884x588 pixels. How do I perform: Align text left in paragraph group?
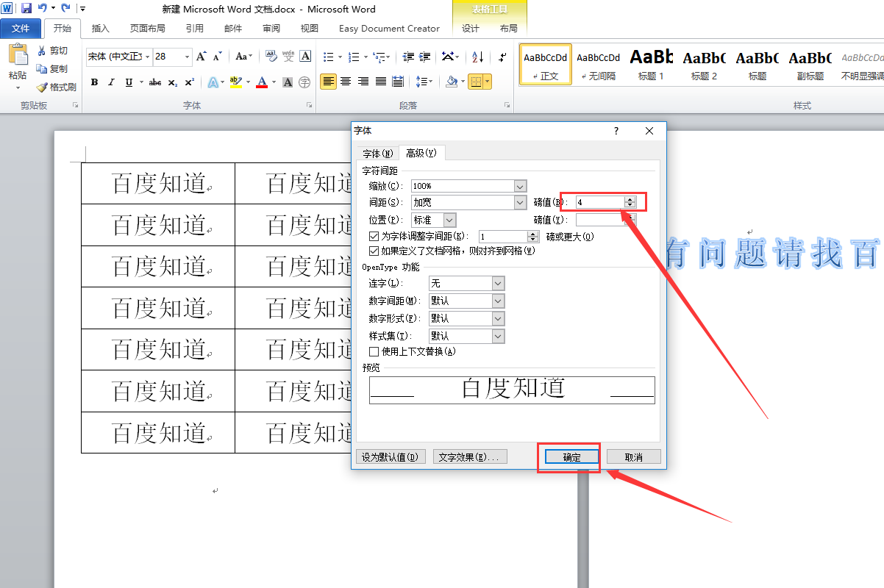click(328, 82)
